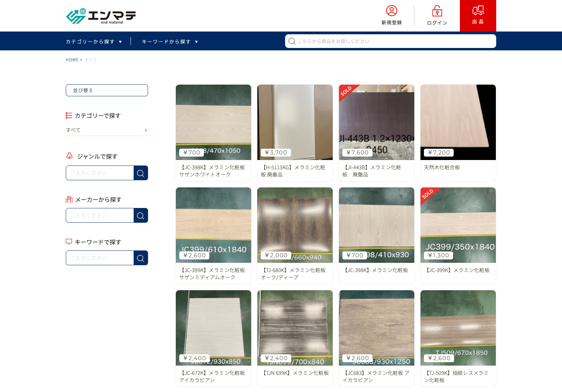
Task: Click search button under ジャンルで探す
Action: click(140, 173)
